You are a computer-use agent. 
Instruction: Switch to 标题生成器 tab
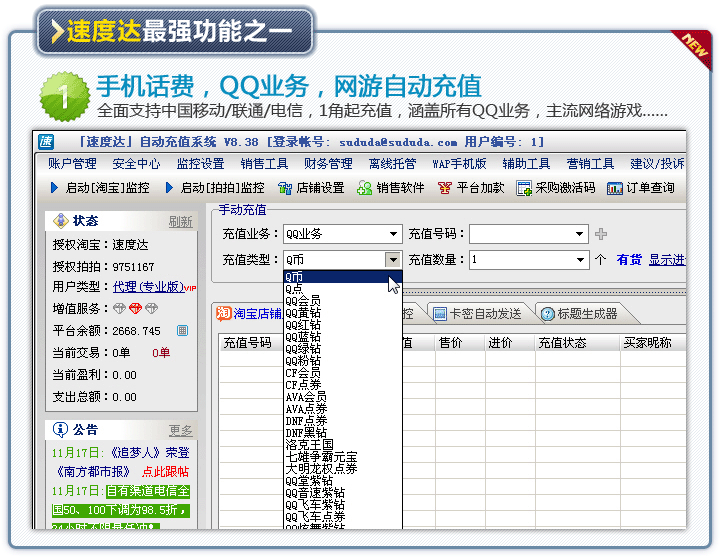coord(581,314)
